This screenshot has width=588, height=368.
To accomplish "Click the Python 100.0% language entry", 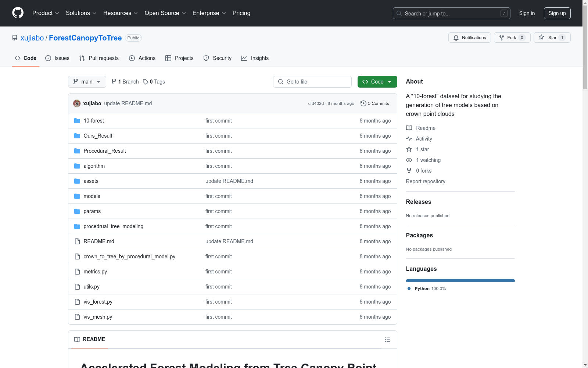I will click(x=427, y=289).
